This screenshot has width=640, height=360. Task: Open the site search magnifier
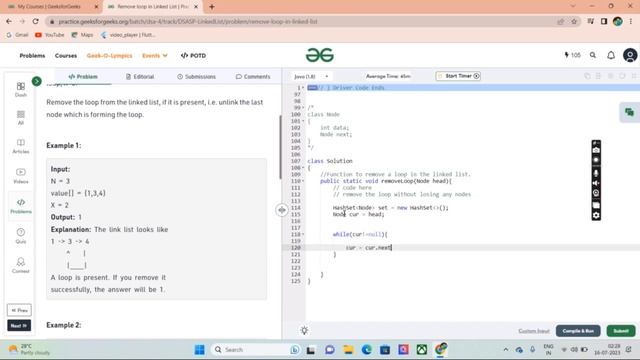pos(593,55)
